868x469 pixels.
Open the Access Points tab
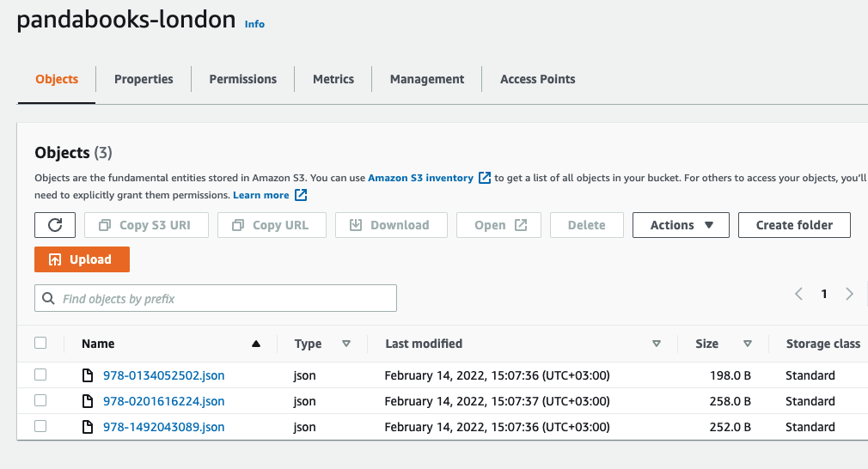[537, 79]
